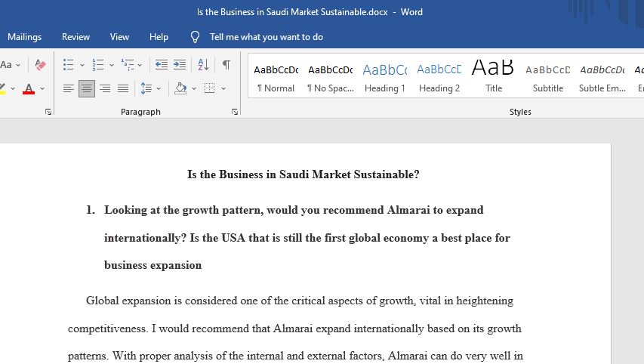Apply the Heading 1 style
The height and width of the screenshot is (364, 644).
[x=385, y=77]
